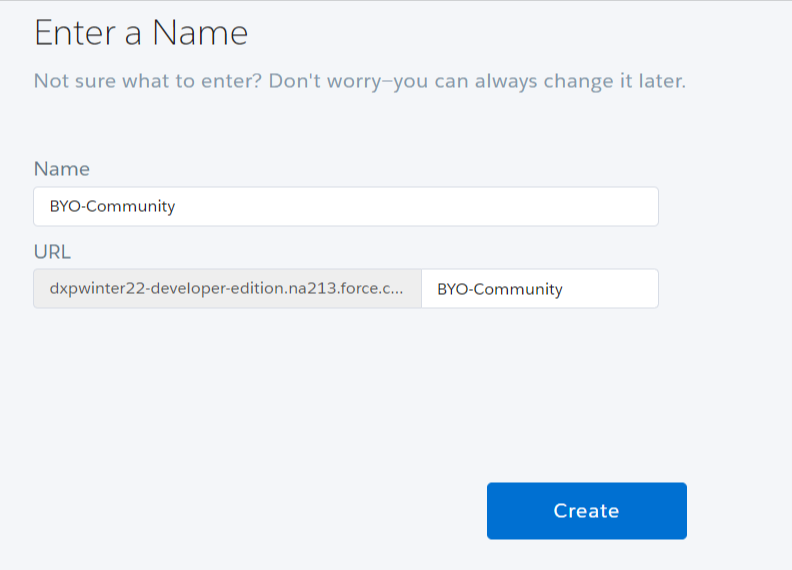The width and height of the screenshot is (792, 570).
Task: Click the 'Enter a Name' heading
Action: click(141, 33)
